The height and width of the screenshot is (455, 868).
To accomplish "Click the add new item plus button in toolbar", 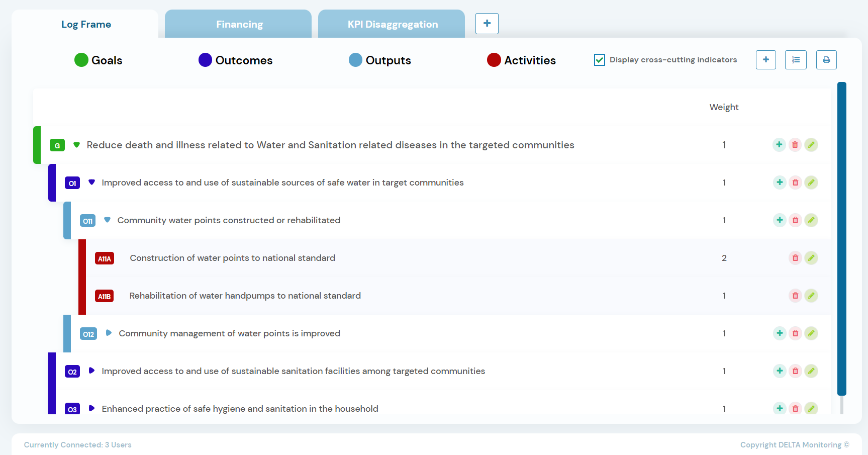I will 766,60.
